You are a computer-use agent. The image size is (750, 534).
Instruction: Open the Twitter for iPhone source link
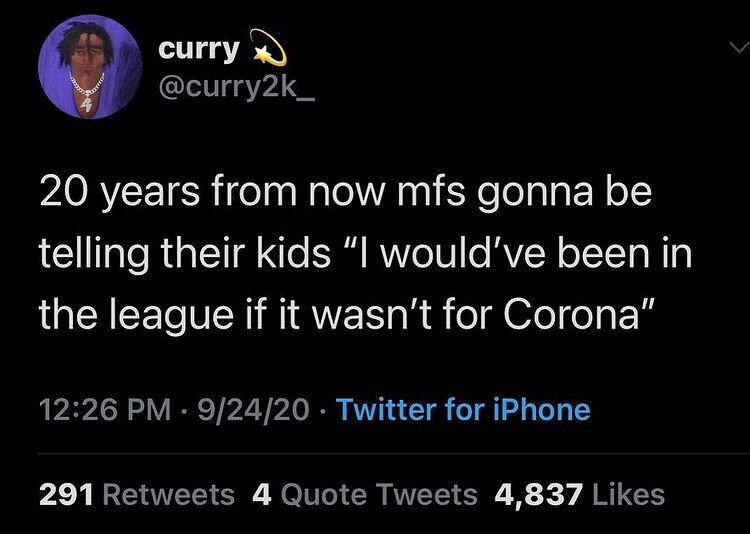(462, 409)
